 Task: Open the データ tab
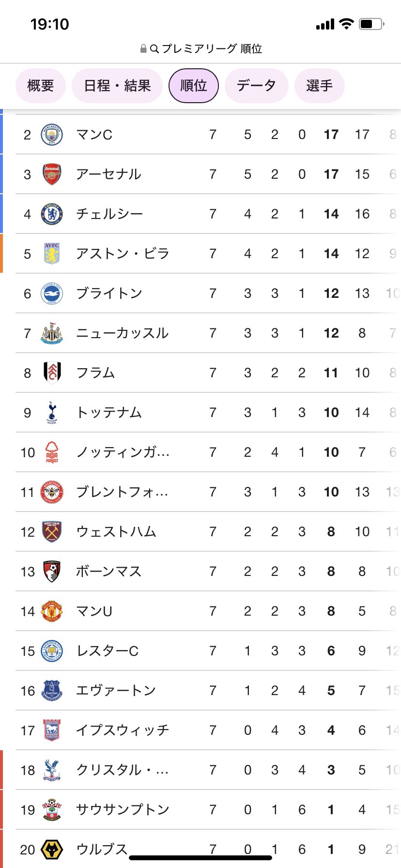point(256,86)
